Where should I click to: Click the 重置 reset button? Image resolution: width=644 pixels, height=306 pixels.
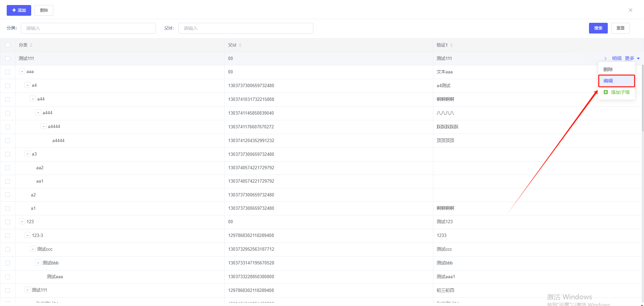coord(620,28)
